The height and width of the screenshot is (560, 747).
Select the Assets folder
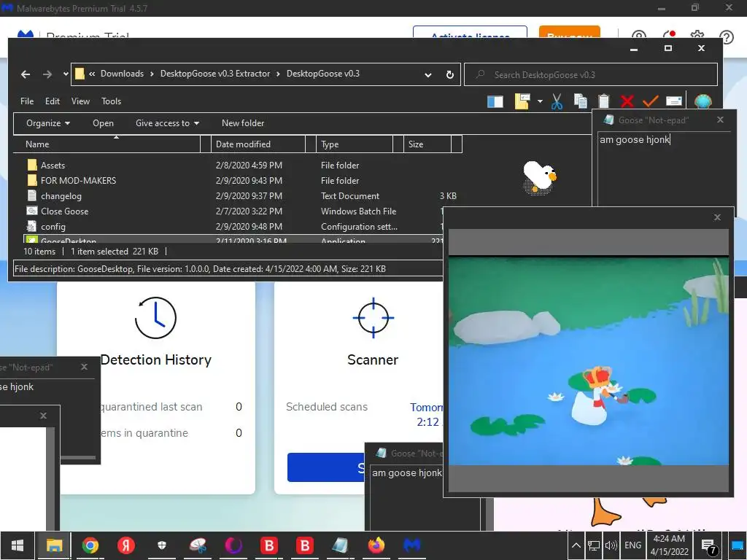pos(53,166)
